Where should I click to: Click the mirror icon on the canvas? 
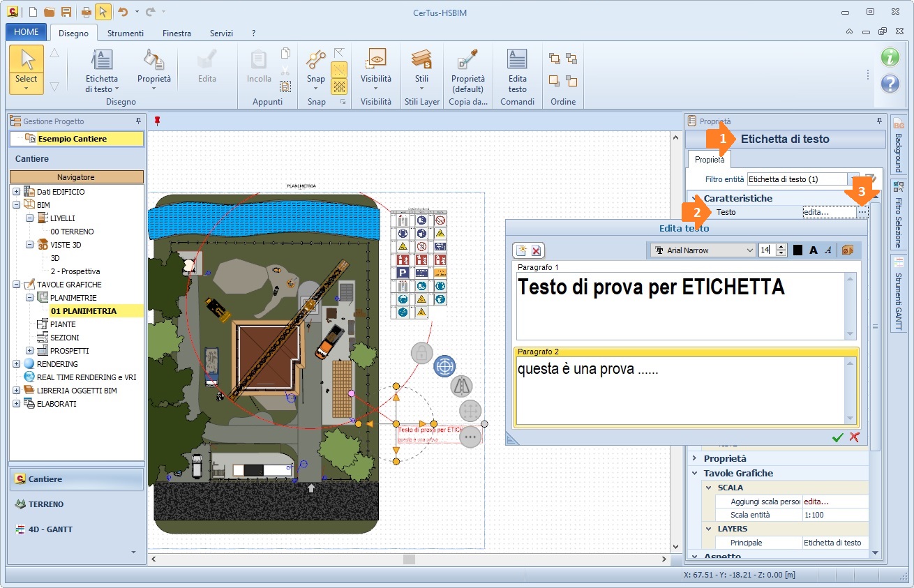(461, 386)
